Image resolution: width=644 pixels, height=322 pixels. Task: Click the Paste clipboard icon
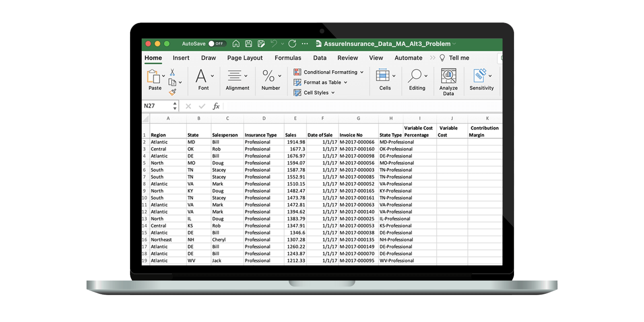[x=153, y=77]
